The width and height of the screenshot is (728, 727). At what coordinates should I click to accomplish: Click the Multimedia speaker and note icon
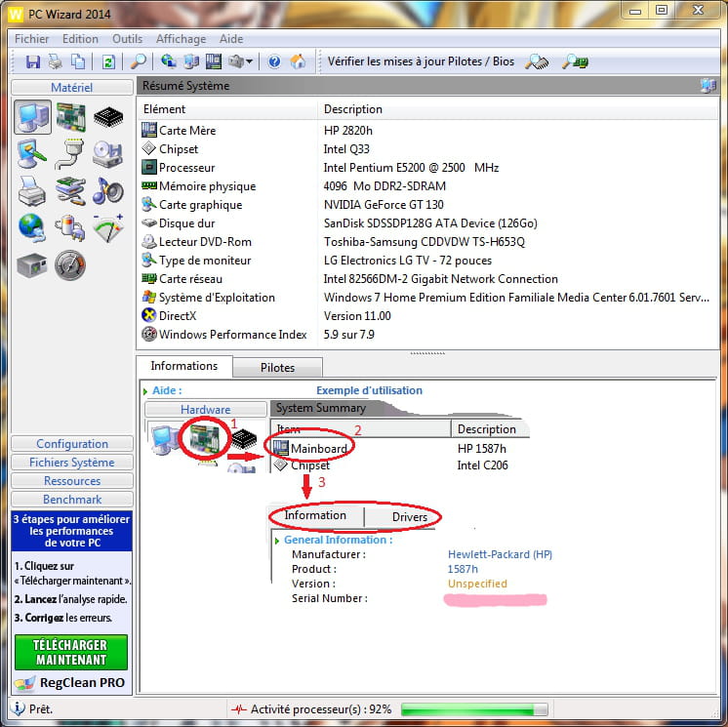click(107, 191)
